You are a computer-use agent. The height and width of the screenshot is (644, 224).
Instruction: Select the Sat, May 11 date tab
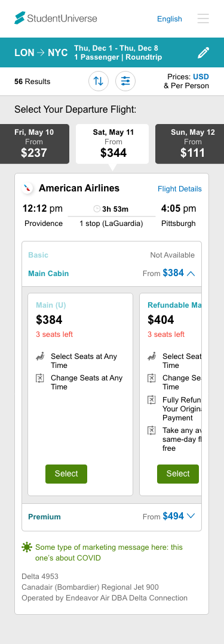(112, 144)
